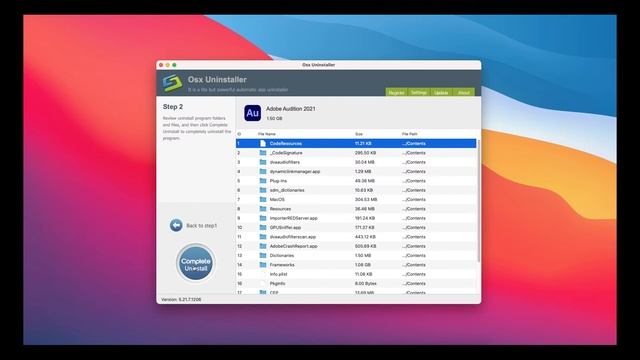Screen dimensions: 640x360
Task: Select the Frameworks file name
Action: pos(282,265)
